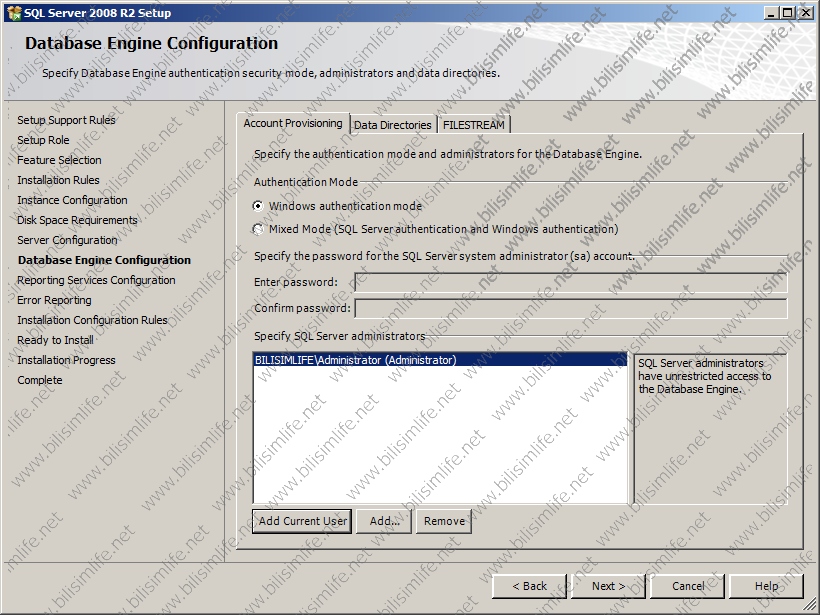Screen dimensions: 820x615
Task: Click the Enter password field
Action: 570,283
